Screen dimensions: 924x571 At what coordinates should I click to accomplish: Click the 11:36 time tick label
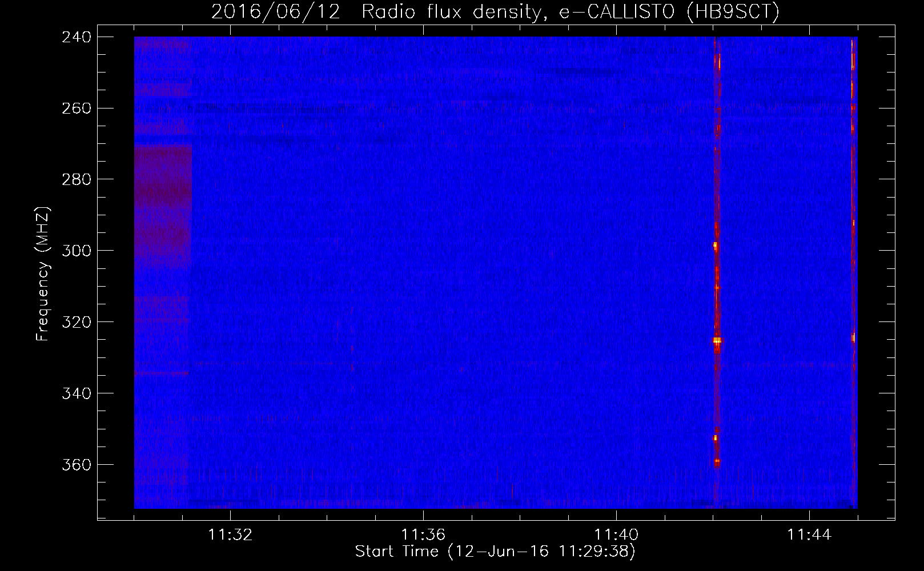point(423,535)
